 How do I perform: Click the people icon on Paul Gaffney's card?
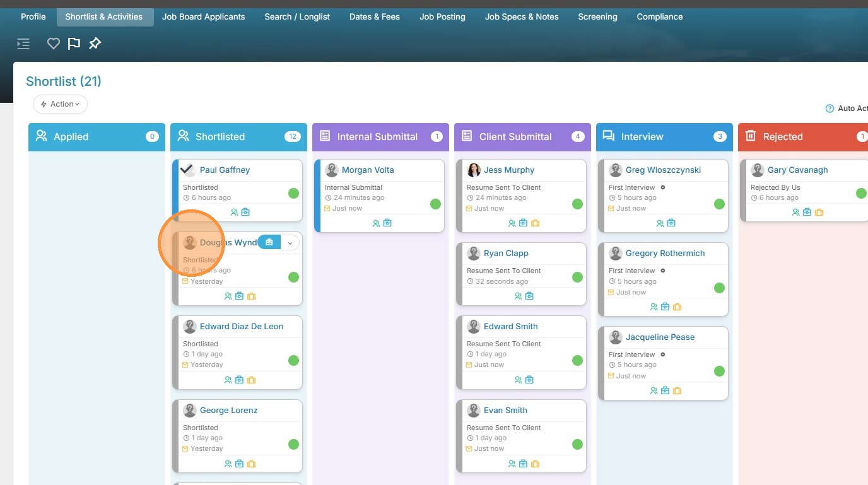click(234, 213)
